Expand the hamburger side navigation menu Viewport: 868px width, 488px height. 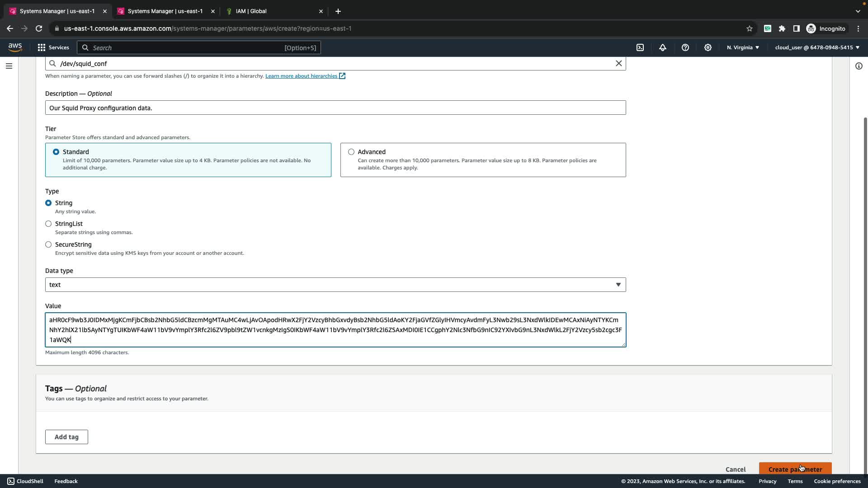9,66
